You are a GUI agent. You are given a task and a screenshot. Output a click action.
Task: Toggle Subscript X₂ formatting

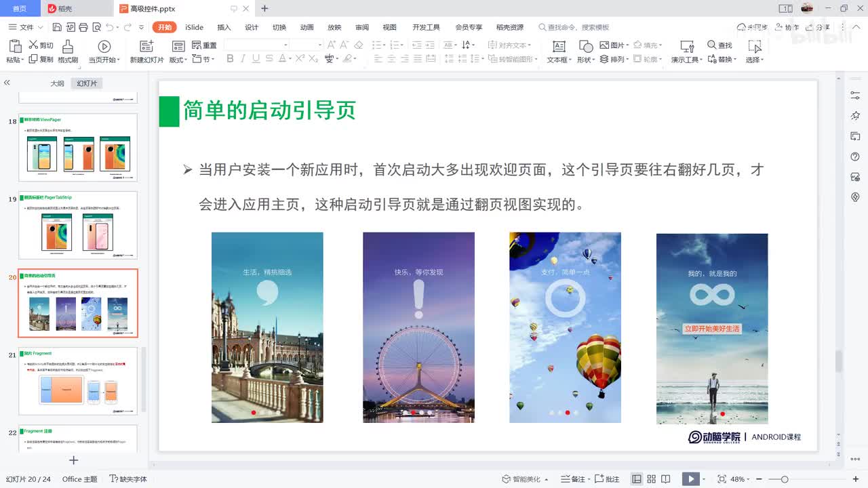313,59
